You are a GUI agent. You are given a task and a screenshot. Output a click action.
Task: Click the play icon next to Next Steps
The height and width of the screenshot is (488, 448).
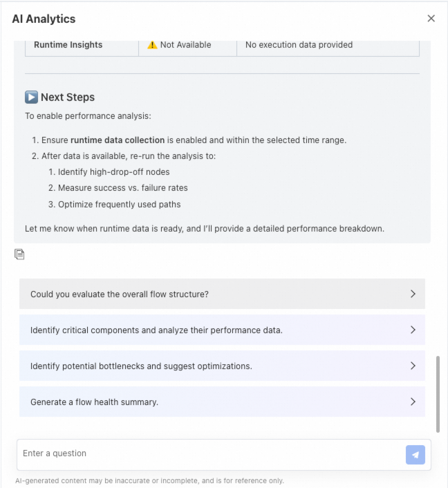(31, 97)
